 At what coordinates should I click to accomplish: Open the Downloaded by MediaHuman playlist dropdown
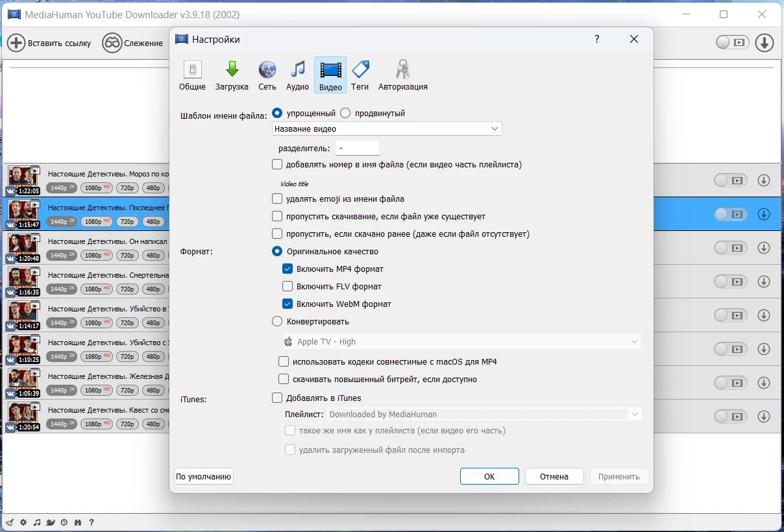click(483, 414)
